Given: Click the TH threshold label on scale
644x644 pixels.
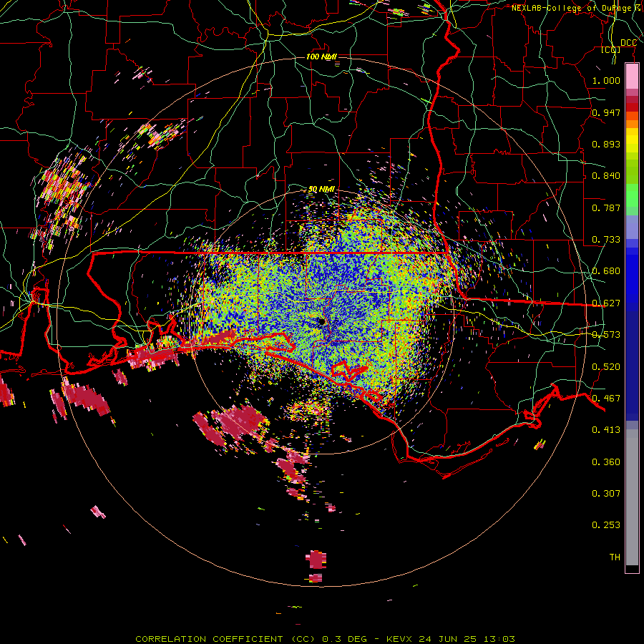Looking at the screenshot, I should [615, 557].
